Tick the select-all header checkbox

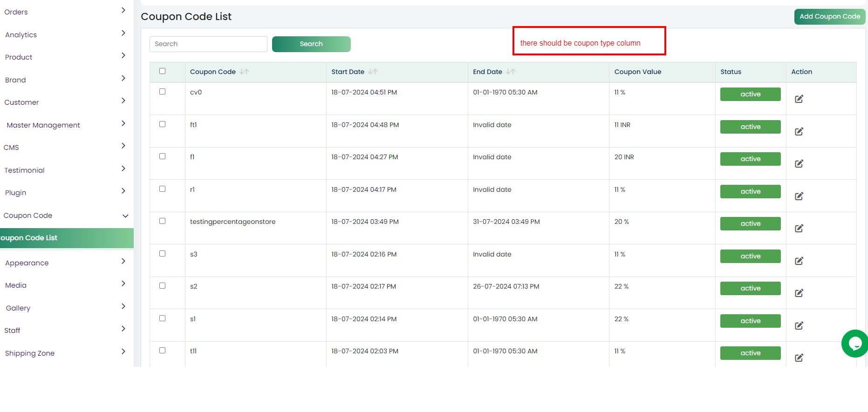coord(162,71)
